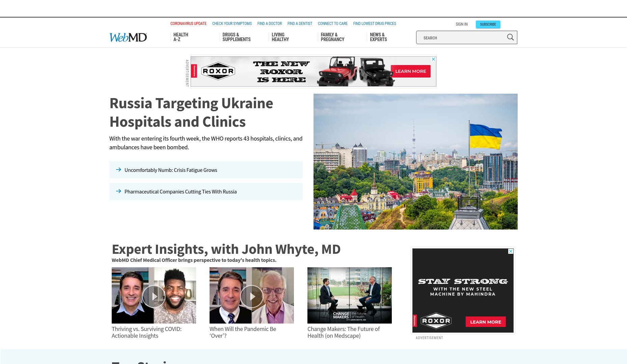The height and width of the screenshot is (364, 627).
Task: Open Find a Dentist
Action: pyautogui.click(x=300, y=24)
